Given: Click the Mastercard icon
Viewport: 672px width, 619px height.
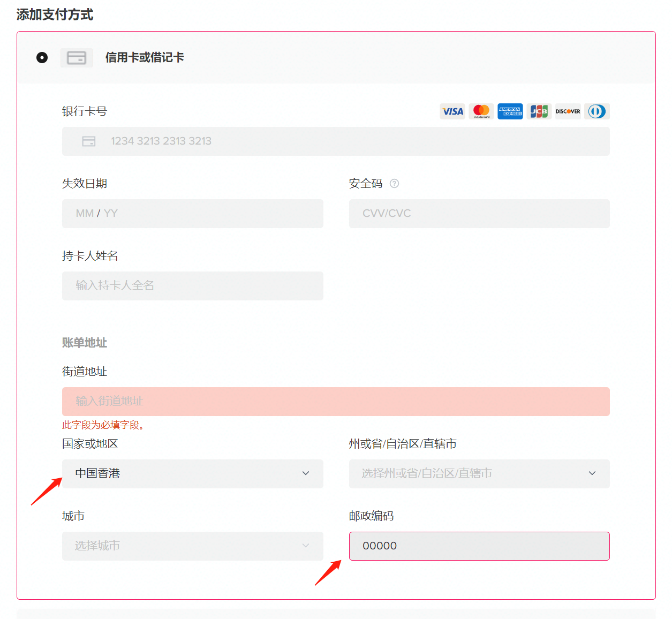Looking at the screenshot, I should coord(481,111).
